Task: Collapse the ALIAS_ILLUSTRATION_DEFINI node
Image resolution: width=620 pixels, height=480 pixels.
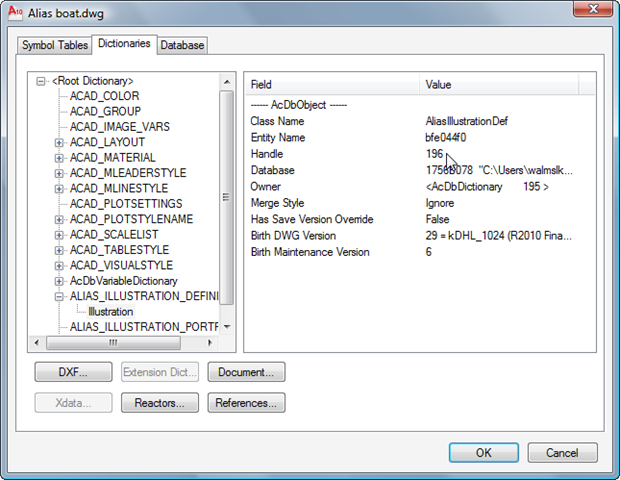Action: (59, 296)
